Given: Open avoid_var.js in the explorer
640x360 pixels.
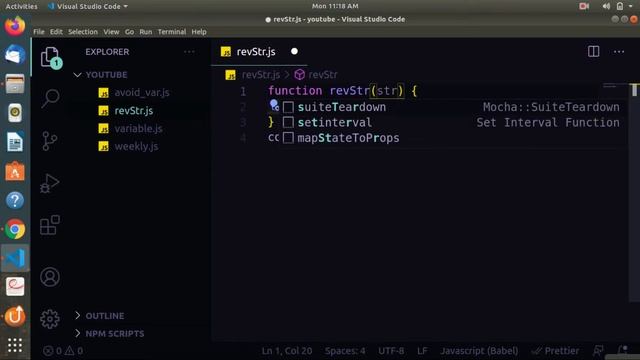Looking at the screenshot, I should [142, 93].
